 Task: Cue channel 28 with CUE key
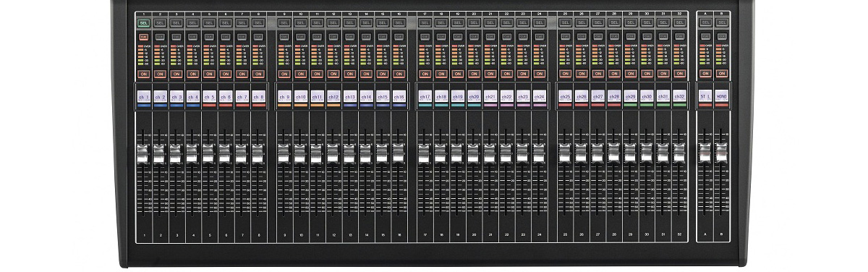614,36
